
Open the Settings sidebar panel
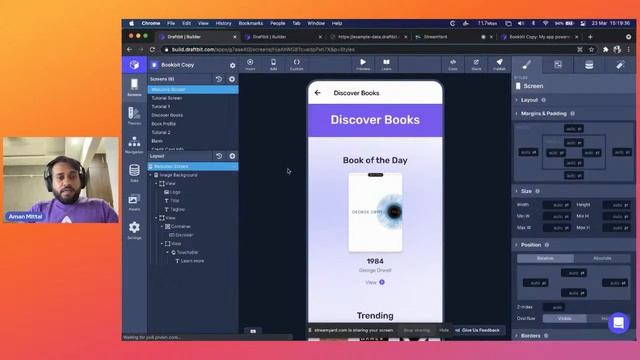point(134,230)
